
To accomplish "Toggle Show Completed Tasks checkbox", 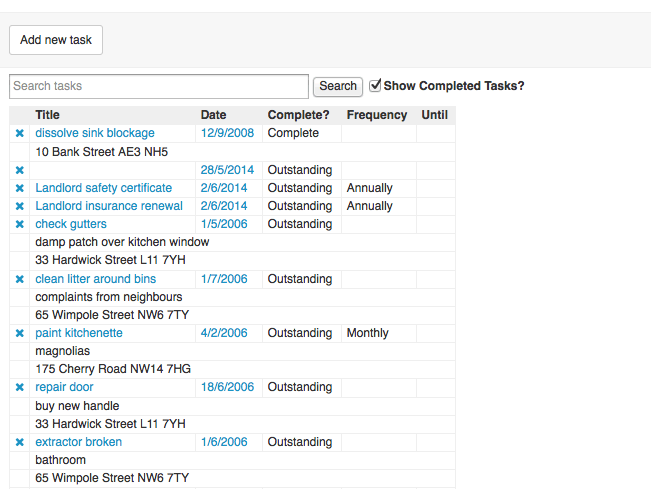I will pyautogui.click(x=375, y=86).
